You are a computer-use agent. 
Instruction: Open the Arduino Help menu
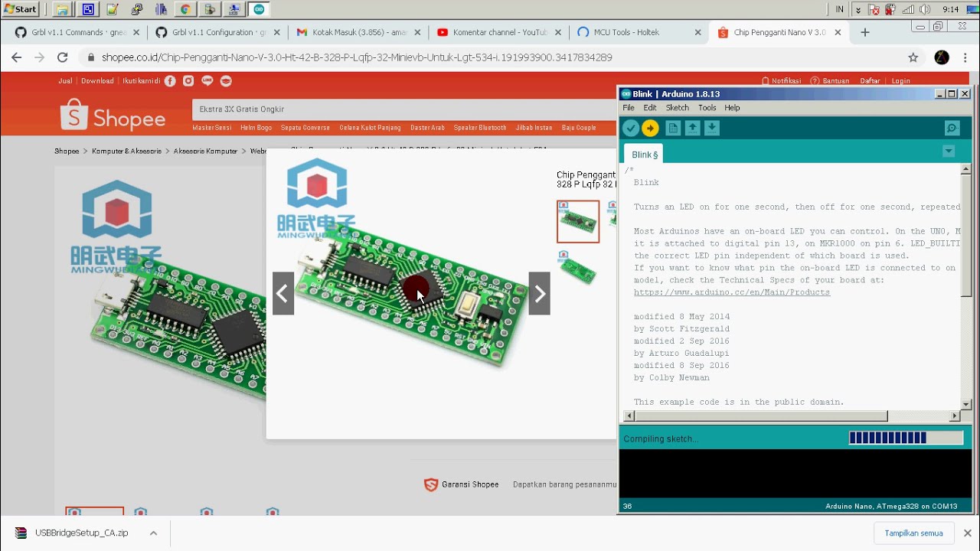click(732, 108)
